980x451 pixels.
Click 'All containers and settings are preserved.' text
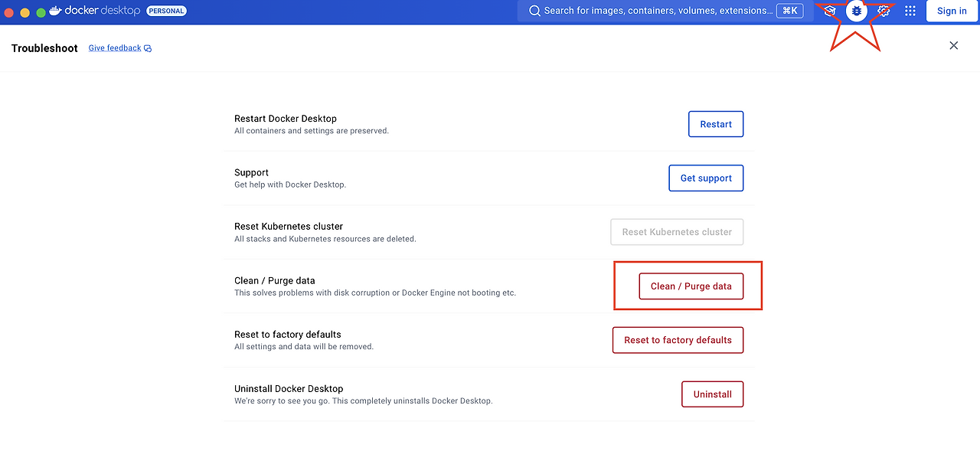pyautogui.click(x=312, y=131)
